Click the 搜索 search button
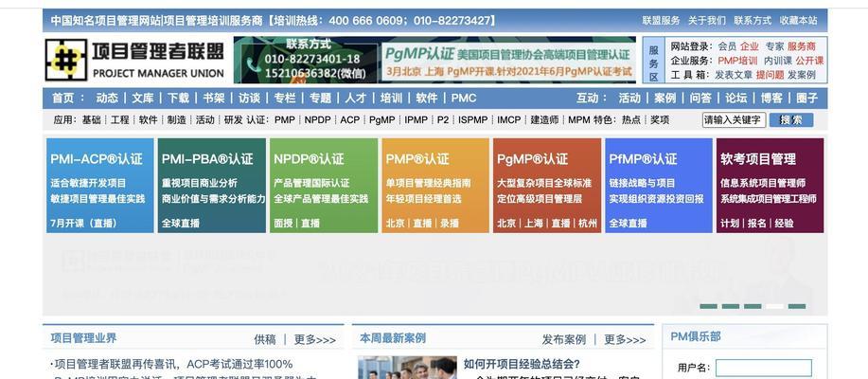Viewport: 868px width, 379px height. tap(791, 119)
